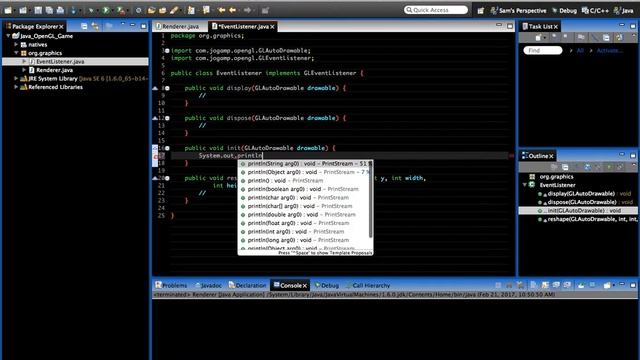Select reshape method in Outline

(x=588, y=219)
